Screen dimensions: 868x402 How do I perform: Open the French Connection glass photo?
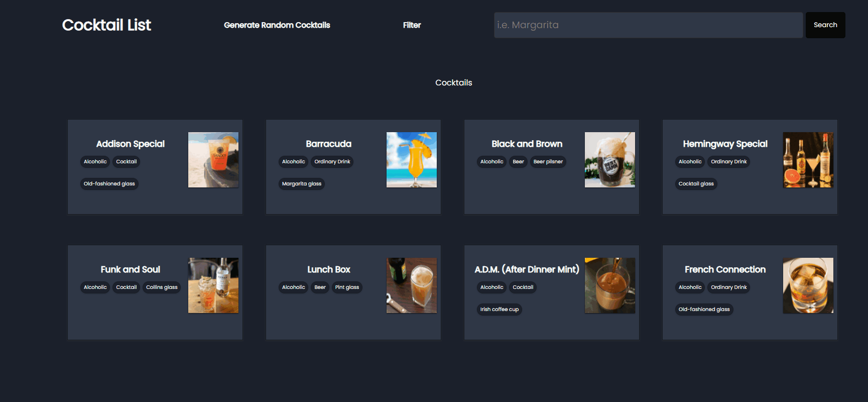coord(808,285)
